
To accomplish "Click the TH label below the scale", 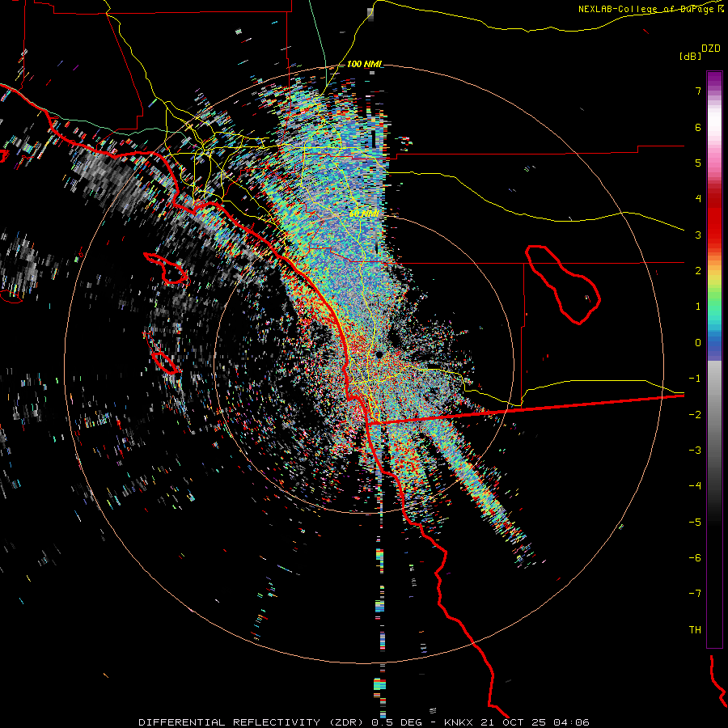I will 695,630.
